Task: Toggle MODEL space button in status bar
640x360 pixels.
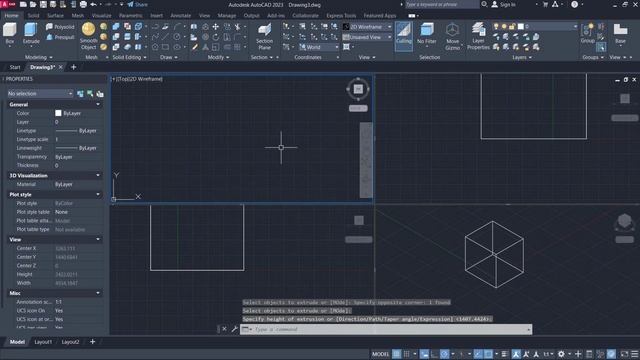Action: pyautogui.click(x=380, y=354)
